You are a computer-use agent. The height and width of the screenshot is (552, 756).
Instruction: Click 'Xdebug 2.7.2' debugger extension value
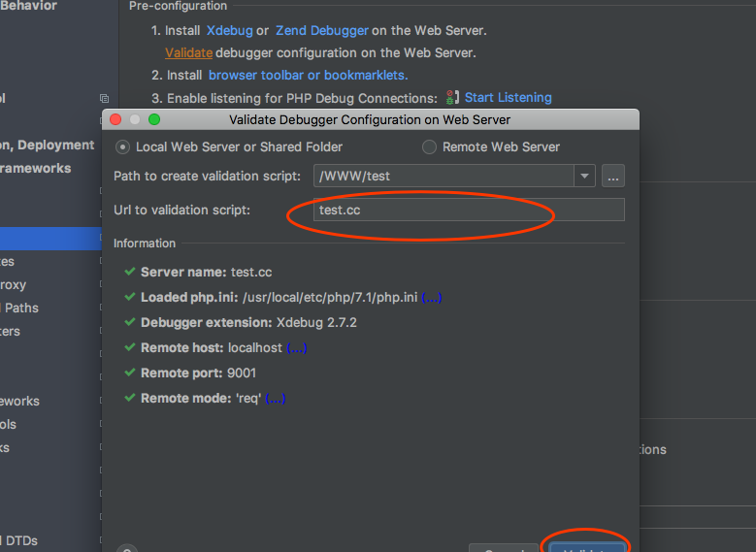[316, 322]
